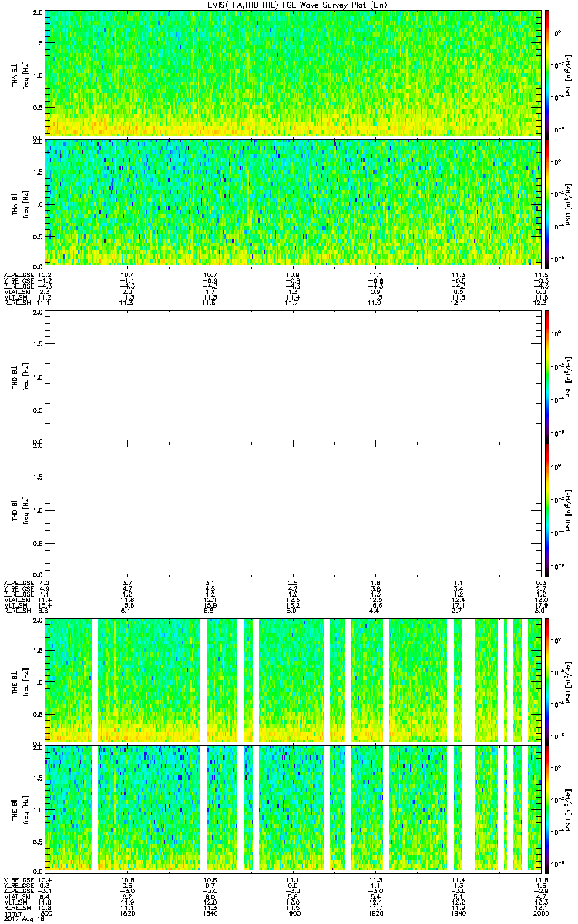Click the 10.2 X_RE_GSE value under THA
This screenshot has height=924, width=578.
[45, 275]
